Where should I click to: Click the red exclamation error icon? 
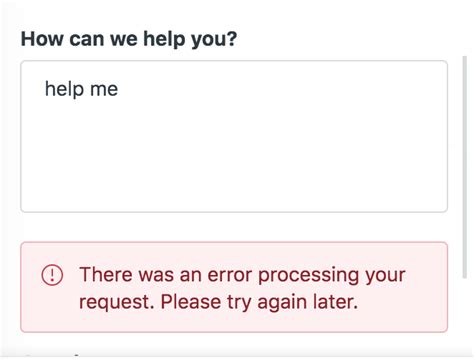(52, 275)
